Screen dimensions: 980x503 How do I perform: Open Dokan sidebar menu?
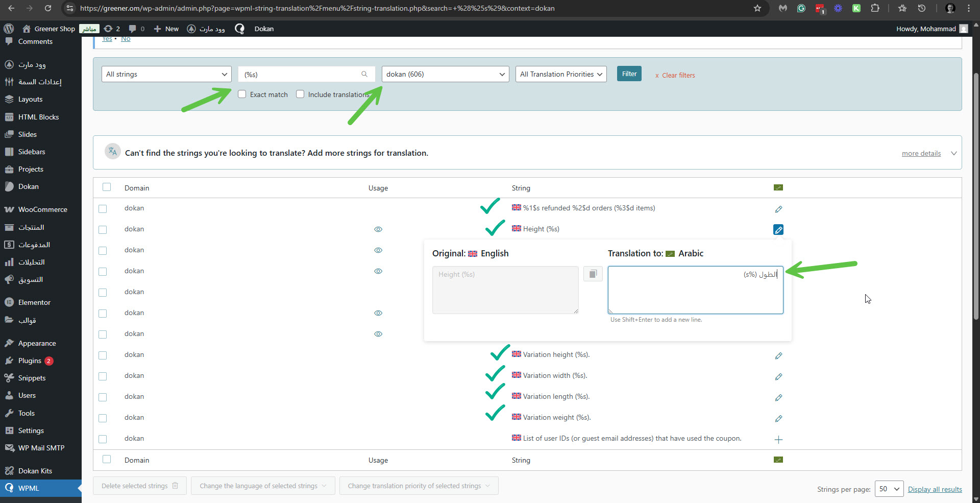tap(41, 186)
